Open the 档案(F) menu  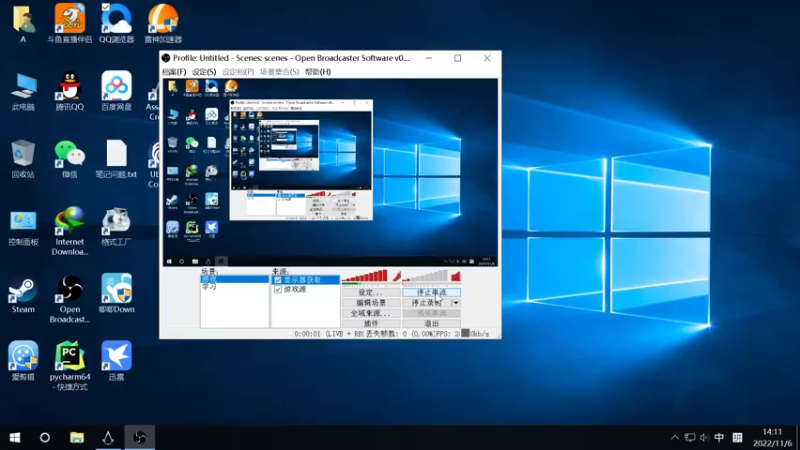tap(174, 72)
